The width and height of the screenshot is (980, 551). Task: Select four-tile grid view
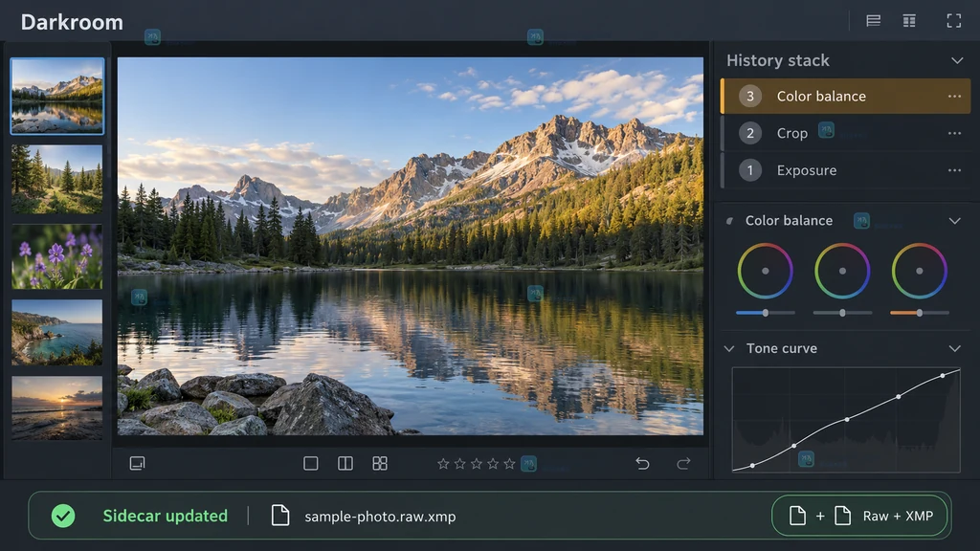click(x=380, y=464)
